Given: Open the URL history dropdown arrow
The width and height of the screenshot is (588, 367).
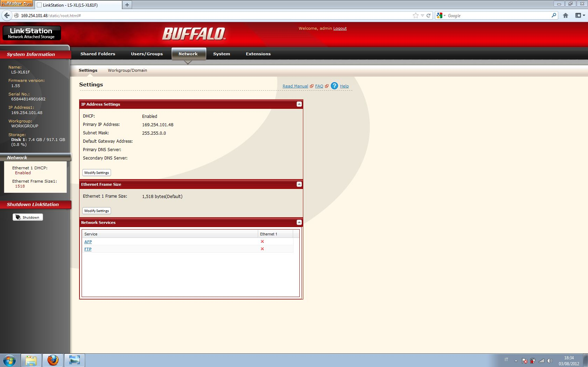Looking at the screenshot, I should (x=422, y=16).
